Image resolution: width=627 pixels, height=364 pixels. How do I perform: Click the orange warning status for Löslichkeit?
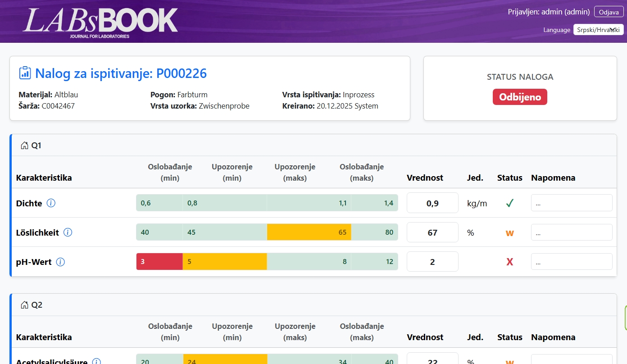click(x=509, y=233)
